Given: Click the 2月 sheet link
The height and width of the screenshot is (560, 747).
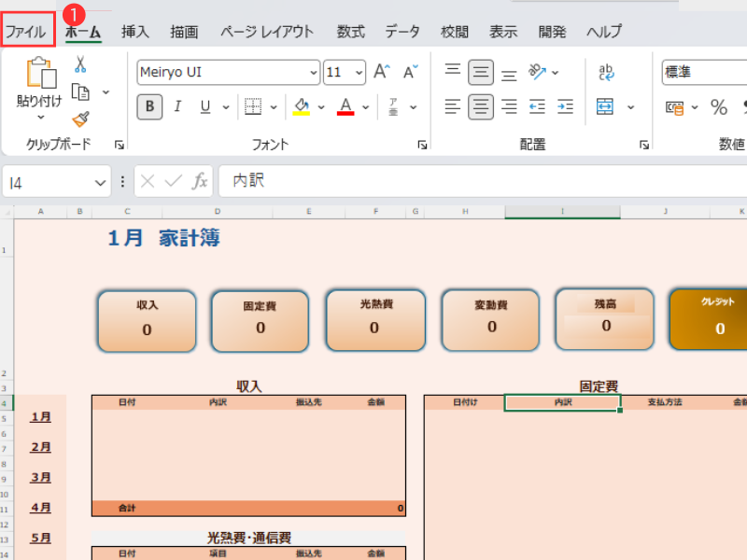Looking at the screenshot, I should tap(41, 447).
